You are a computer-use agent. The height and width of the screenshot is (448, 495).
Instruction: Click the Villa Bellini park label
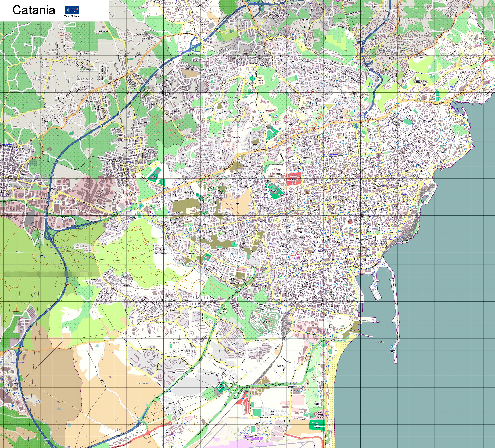325,216
